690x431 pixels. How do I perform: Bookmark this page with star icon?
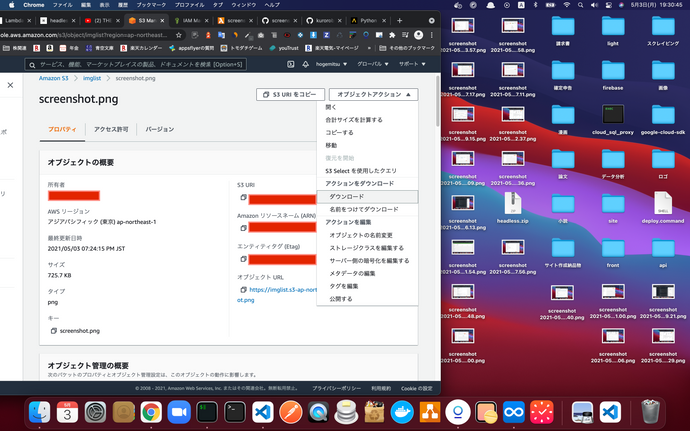pyautogui.click(x=179, y=35)
